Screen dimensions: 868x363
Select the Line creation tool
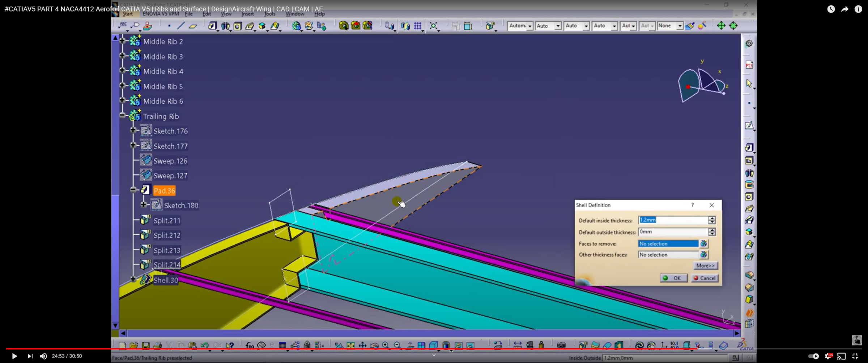point(181,26)
